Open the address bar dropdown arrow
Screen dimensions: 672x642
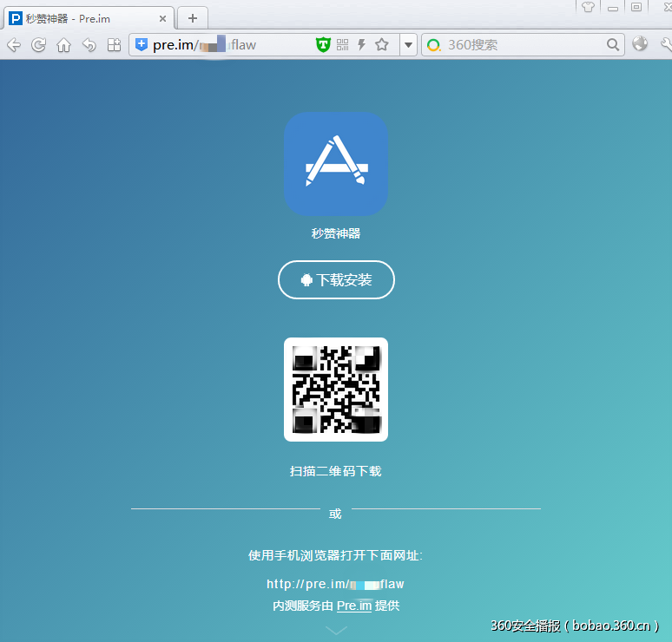(408, 45)
